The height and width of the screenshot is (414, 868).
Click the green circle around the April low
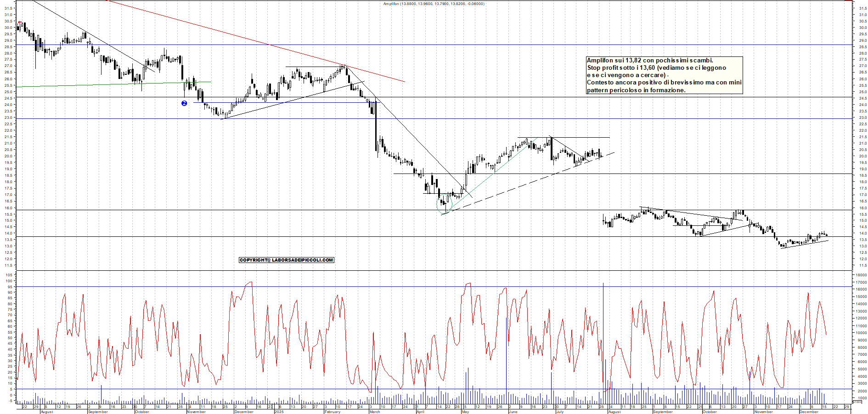[x=445, y=203]
